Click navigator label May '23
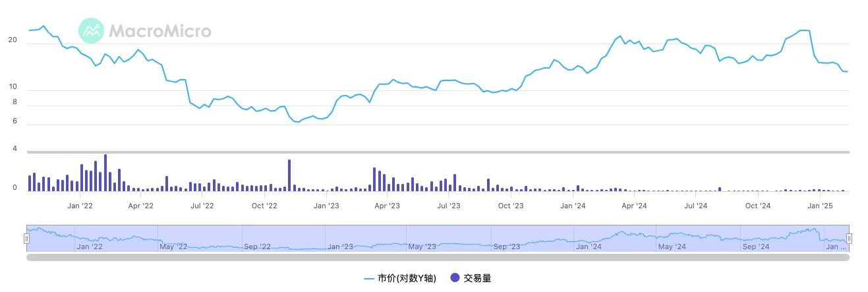868x292 pixels. tap(422, 247)
